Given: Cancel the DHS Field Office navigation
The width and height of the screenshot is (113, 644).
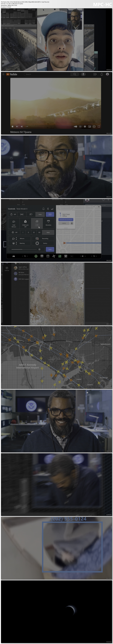Looking at the screenshot, I should tap(64, 223).
